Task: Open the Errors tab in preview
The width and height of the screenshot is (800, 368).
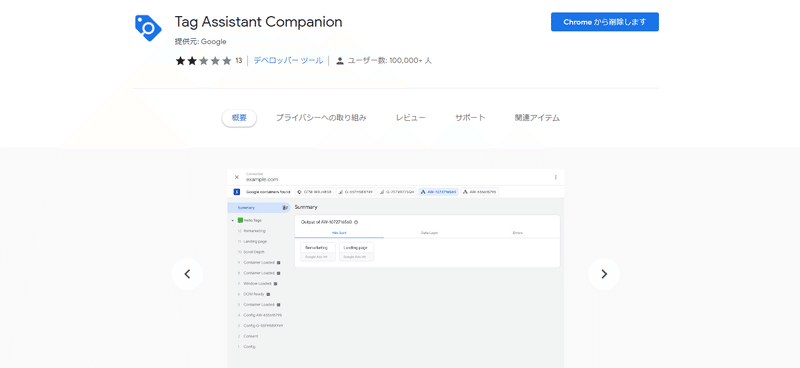Action: (517, 233)
